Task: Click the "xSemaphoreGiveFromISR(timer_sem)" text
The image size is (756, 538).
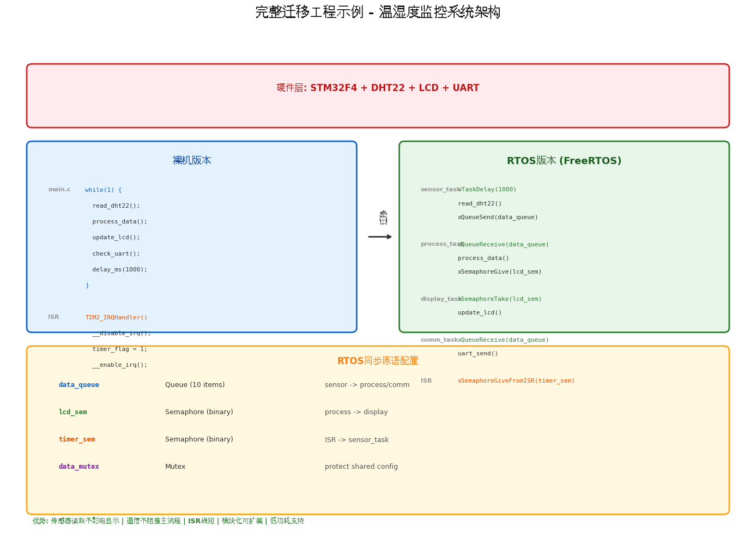Action: (516, 380)
